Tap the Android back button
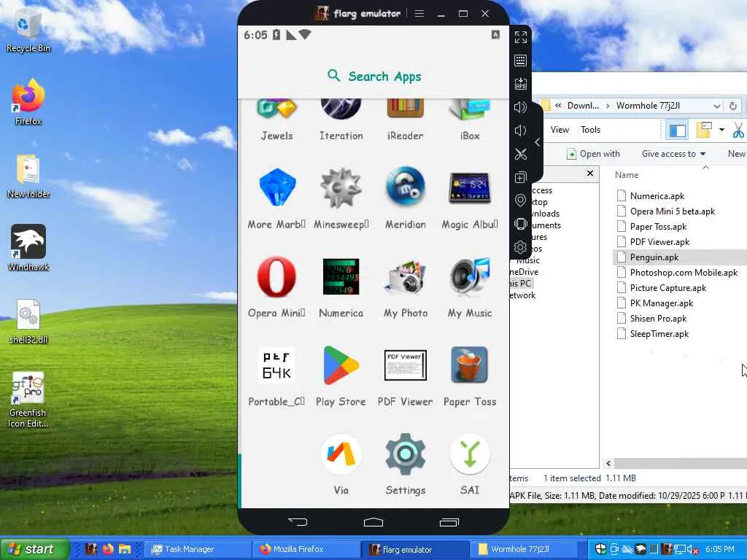The height and width of the screenshot is (560, 747). pyautogui.click(x=298, y=522)
